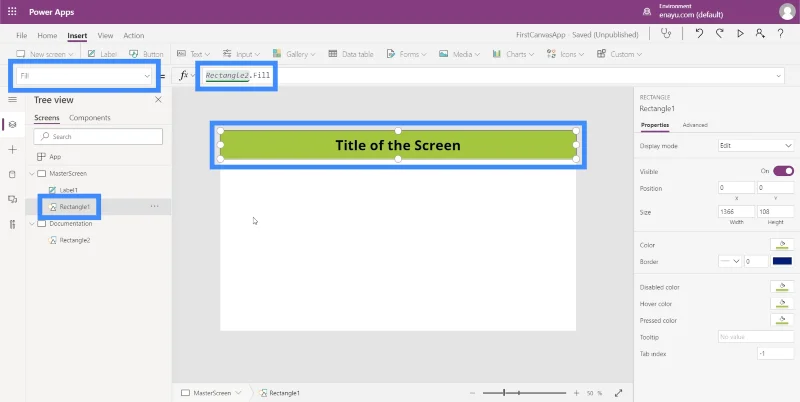The image size is (800, 402).
Task: Collapse the MasterScreen tree node
Action: [32, 173]
